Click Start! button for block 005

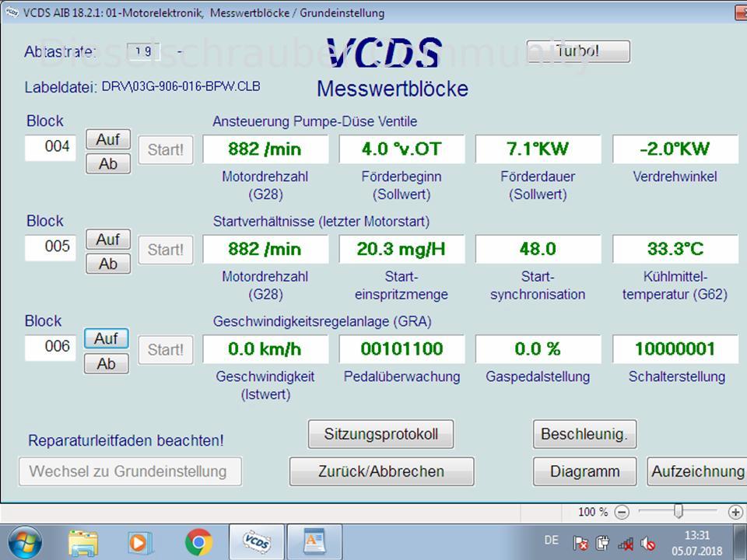click(x=165, y=250)
